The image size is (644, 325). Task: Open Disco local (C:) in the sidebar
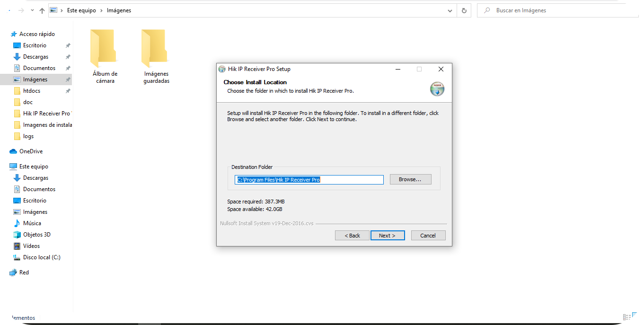pos(42,257)
